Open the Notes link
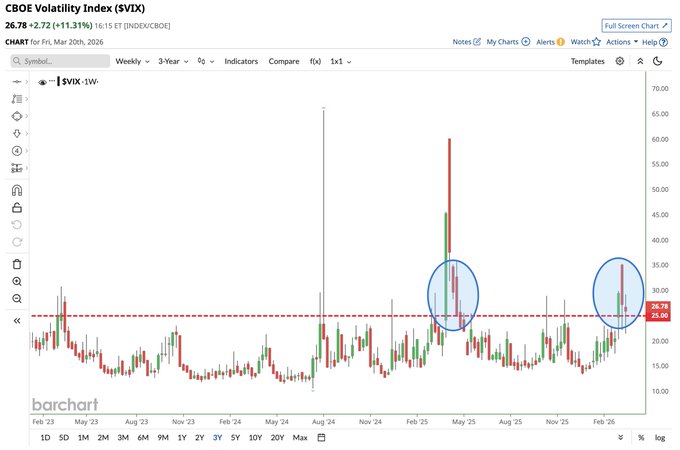Viewport: 680px width, 450px height. [x=466, y=42]
